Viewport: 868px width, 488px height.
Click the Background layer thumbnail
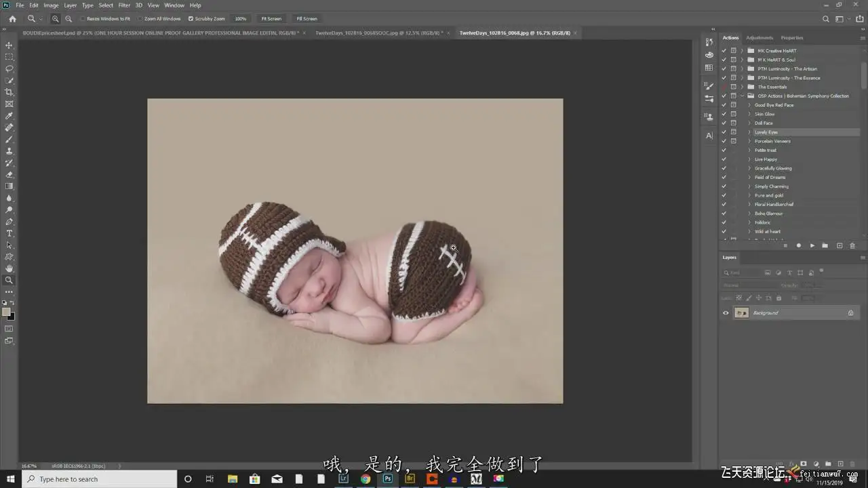tap(742, 313)
